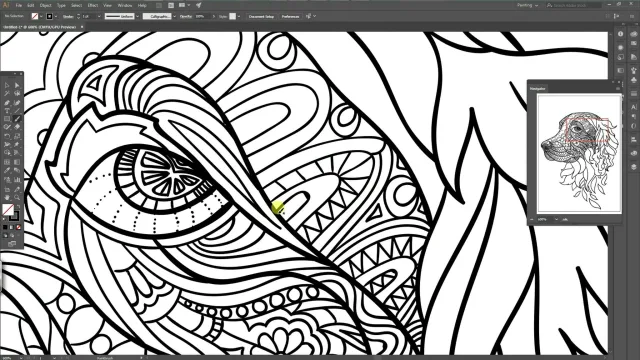The height and width of the screenshot is (360, 640).
Task: Click the Swap Fill and Stroke arrow
Action: (x=18, y=206)
